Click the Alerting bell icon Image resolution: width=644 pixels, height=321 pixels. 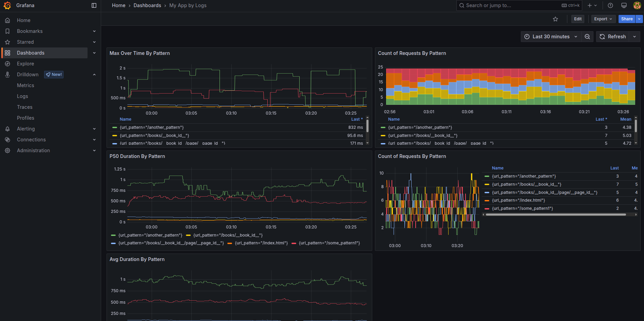pos(7,129)
